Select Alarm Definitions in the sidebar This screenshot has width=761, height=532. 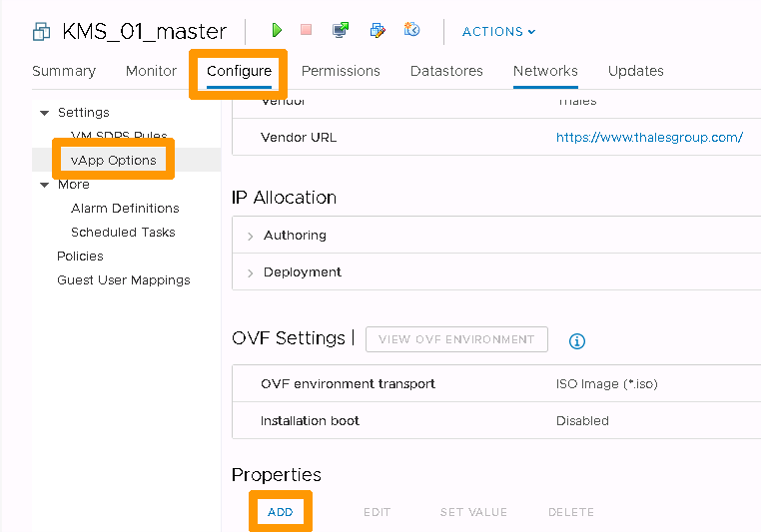125,209
